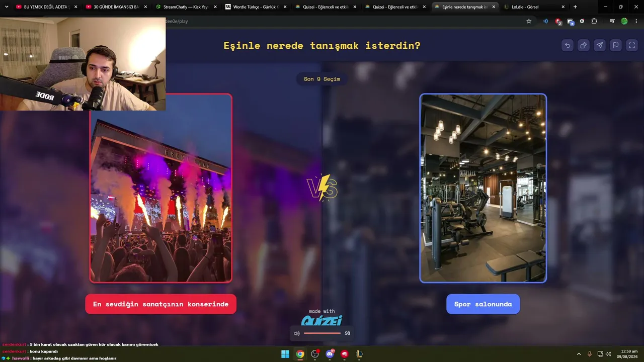Open League of Legends taskbar icon

click(359, 354)
